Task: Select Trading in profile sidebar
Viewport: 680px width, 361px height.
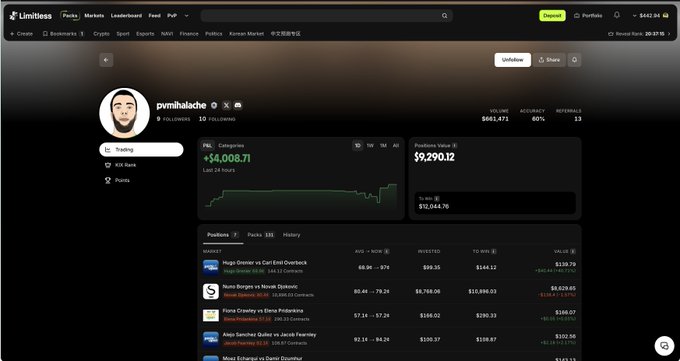Action: tap(141, 149)
